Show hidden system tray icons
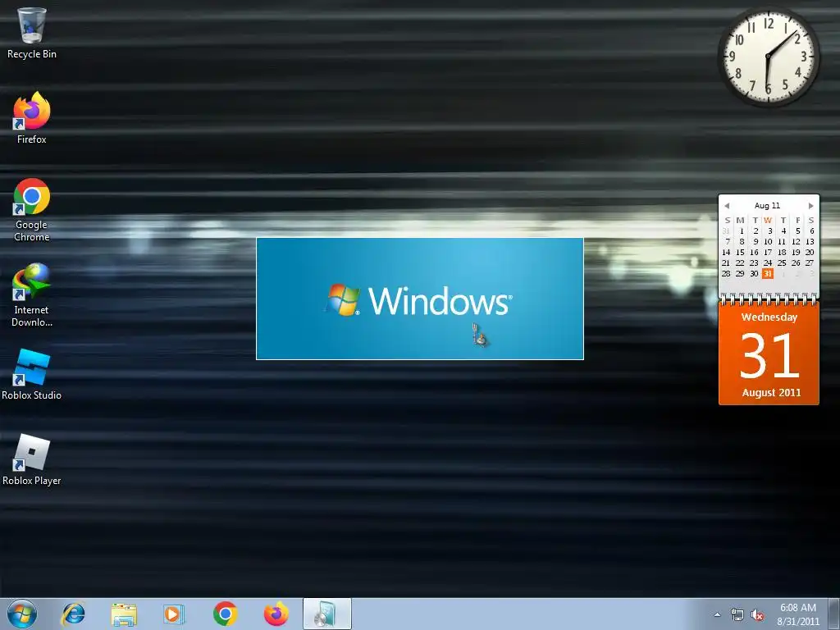Screen dimensions: 840x630 (717, 614)
